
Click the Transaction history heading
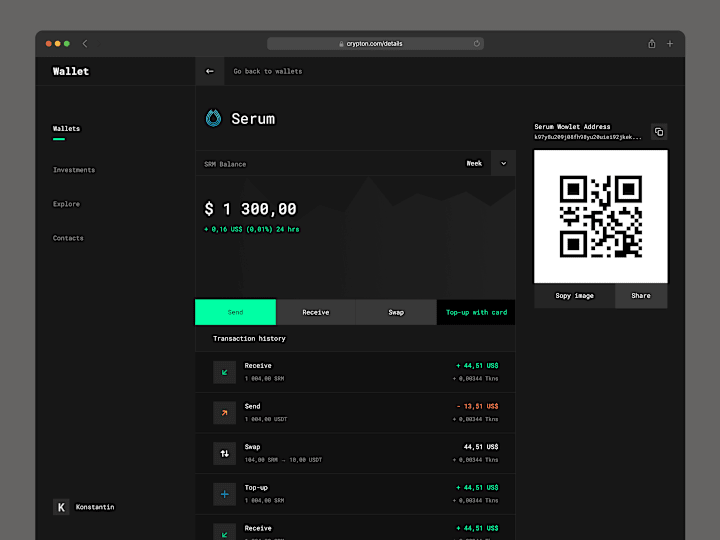pyautogui.click(x=249, y=338)
